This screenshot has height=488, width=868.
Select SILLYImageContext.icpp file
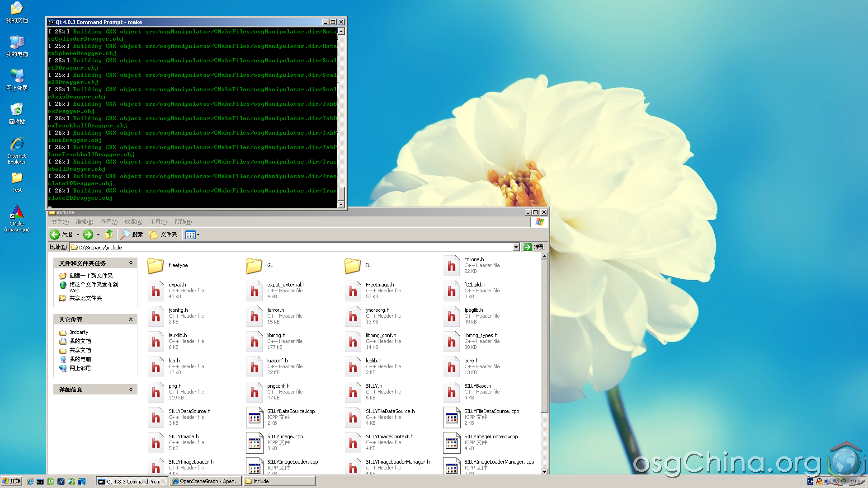coord(481,443)
